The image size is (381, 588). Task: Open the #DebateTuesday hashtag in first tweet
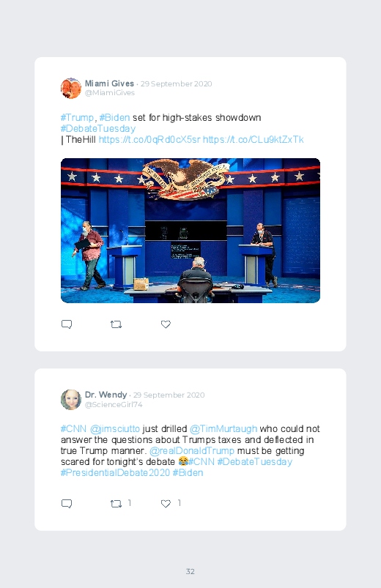coord(98,129)
